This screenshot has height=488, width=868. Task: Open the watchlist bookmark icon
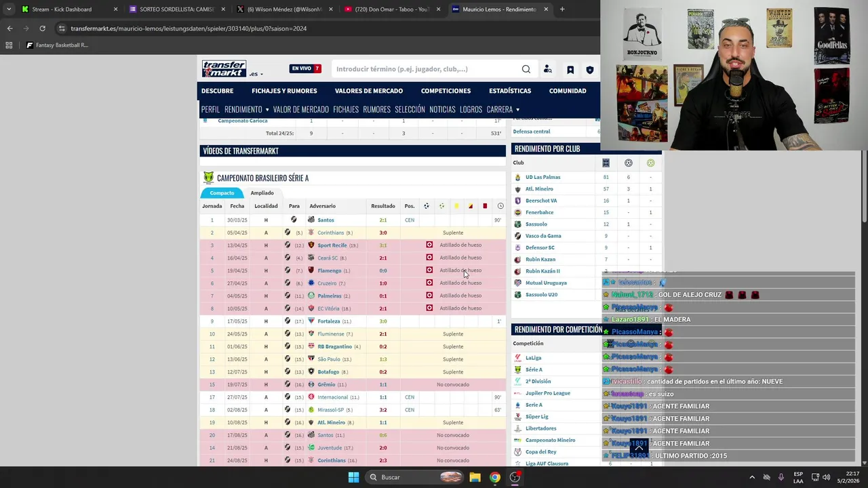pyautogui.click(x=570, y=69)
